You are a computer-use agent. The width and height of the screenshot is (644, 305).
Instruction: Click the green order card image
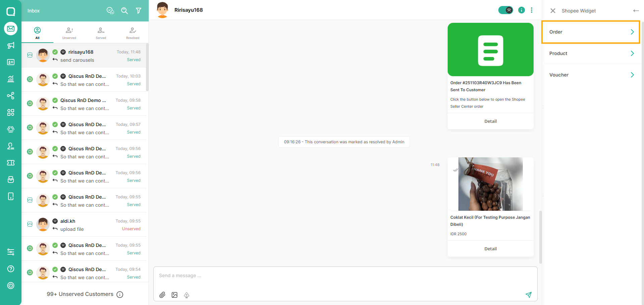tap(491, 50)
